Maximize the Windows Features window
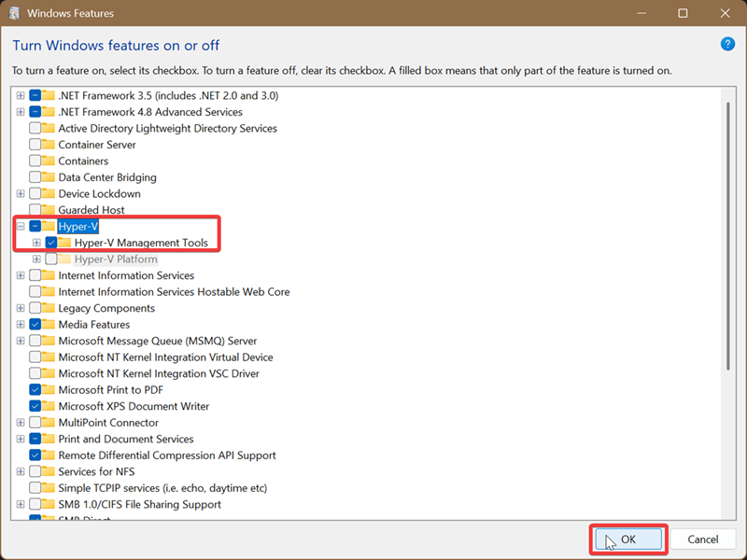This screenshot has width=747, height=560. [x=683, y=13]
